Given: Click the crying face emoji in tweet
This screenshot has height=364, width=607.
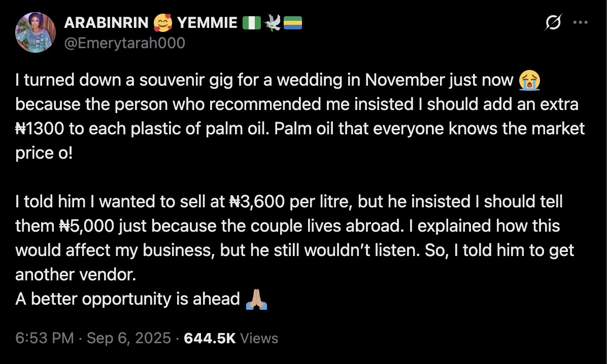Looking at the screenshot, I should point(530,80).
